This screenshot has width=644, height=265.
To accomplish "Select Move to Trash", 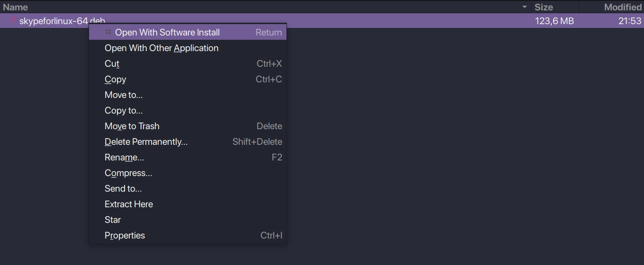I will pyautogui.click(x=188, y=126).
